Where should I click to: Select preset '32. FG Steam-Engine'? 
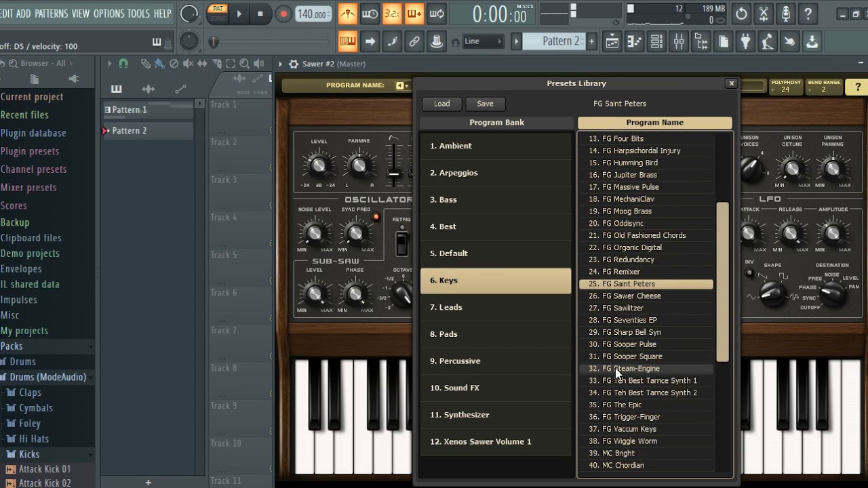(x=646, y=369)
